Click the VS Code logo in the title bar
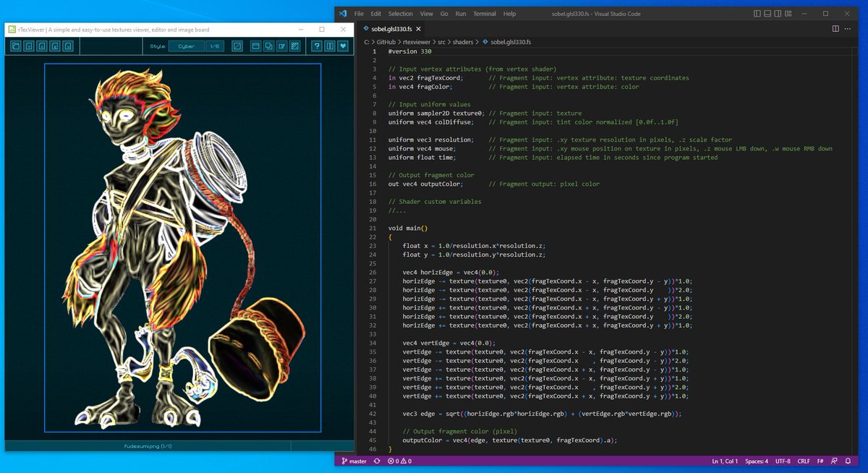This screenshot has height=473, width=868. point(342,13)
